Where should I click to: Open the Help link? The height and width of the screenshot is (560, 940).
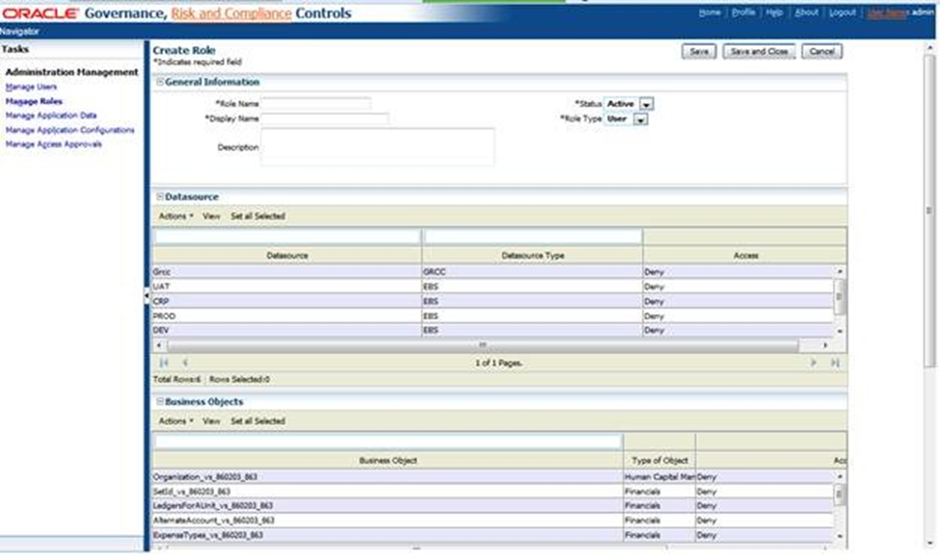tap(774, 13)
